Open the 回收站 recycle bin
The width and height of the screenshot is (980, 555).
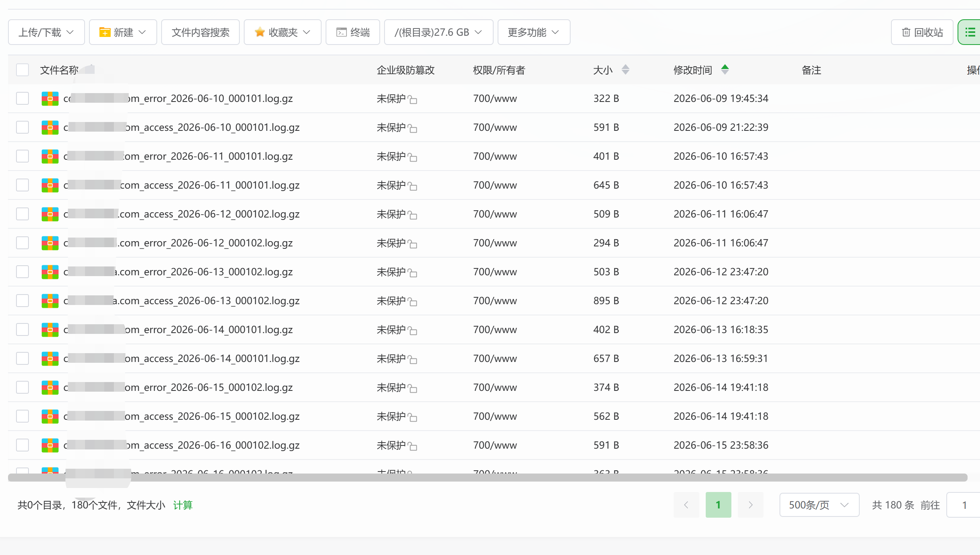[x=922, y=32]
